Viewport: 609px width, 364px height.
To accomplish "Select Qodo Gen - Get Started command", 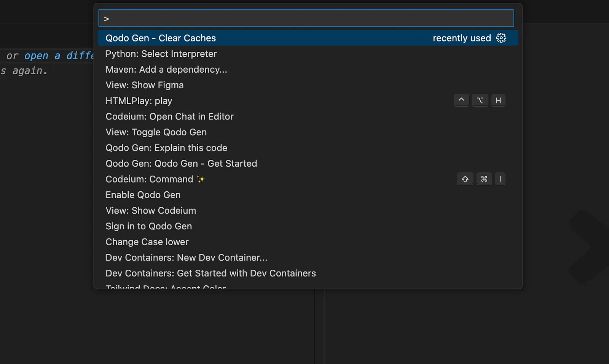I will pos(308,163).
